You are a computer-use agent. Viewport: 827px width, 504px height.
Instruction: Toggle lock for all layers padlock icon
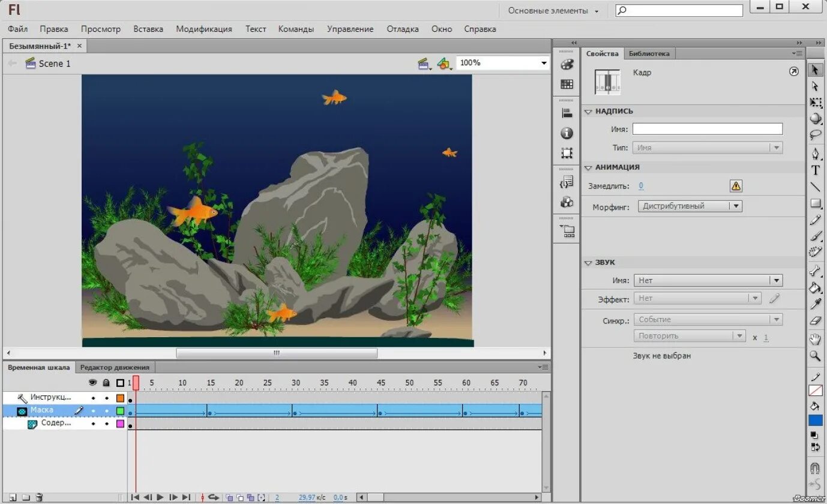point(106,382)
